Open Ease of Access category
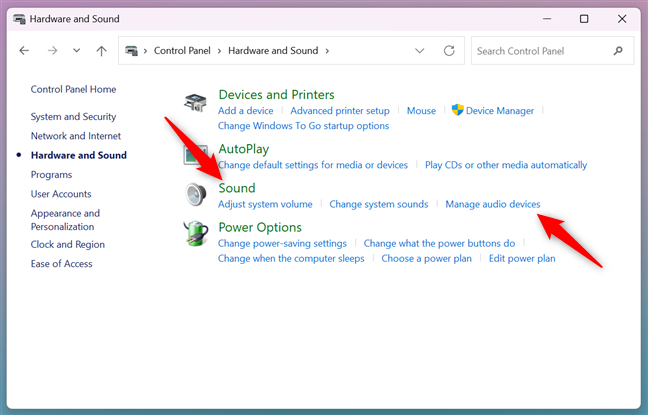 (x=61, y=264)
